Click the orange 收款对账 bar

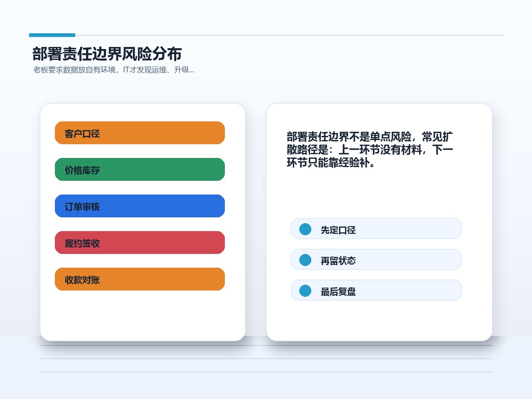[140, 279]
